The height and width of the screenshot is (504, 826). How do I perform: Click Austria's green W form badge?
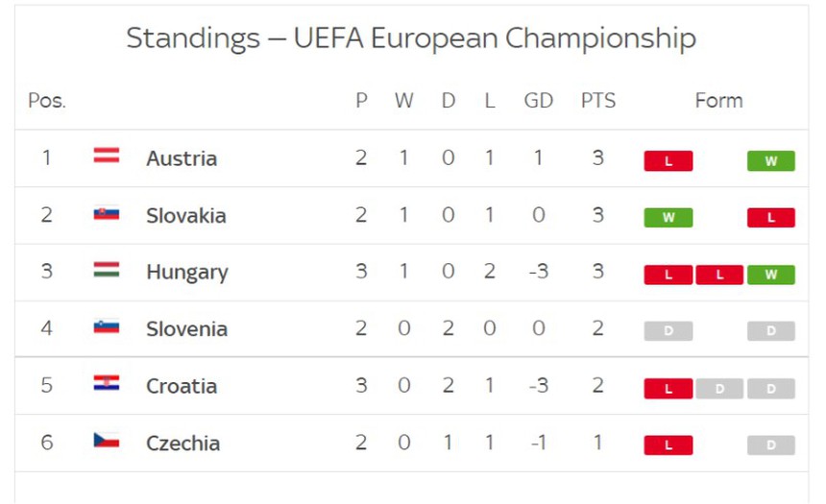770,161
